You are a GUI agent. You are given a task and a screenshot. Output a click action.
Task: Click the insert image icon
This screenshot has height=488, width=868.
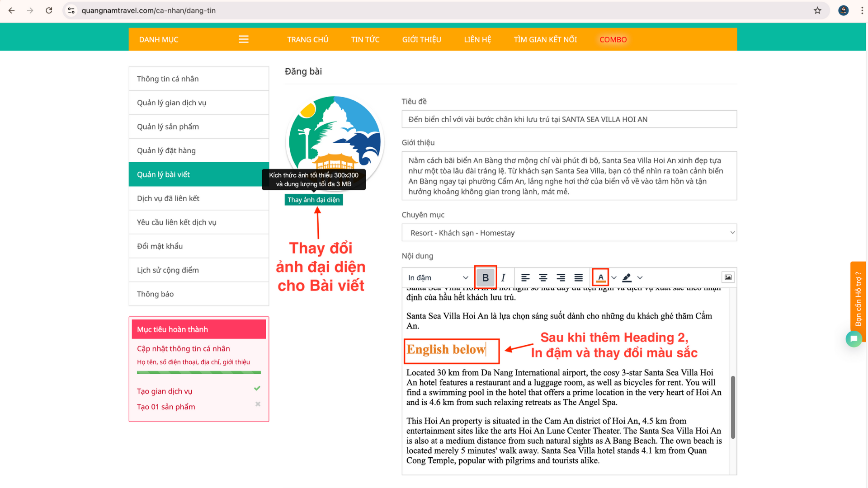(728, 277)
